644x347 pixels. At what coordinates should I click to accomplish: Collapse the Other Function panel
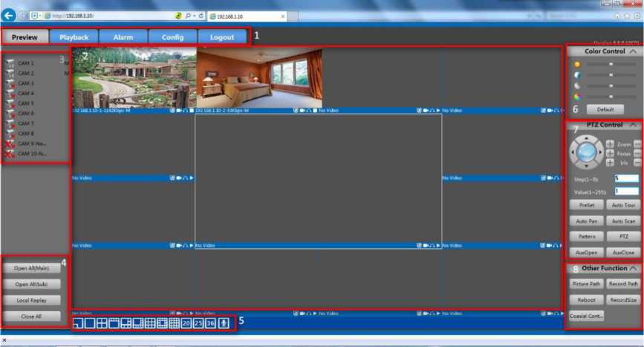634,268
